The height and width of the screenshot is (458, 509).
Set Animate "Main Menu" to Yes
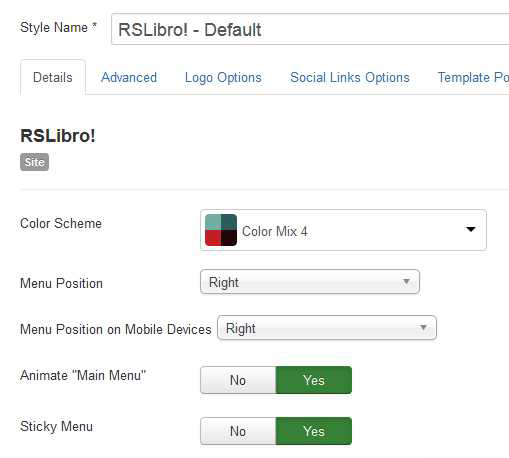[x=314, y=380]
